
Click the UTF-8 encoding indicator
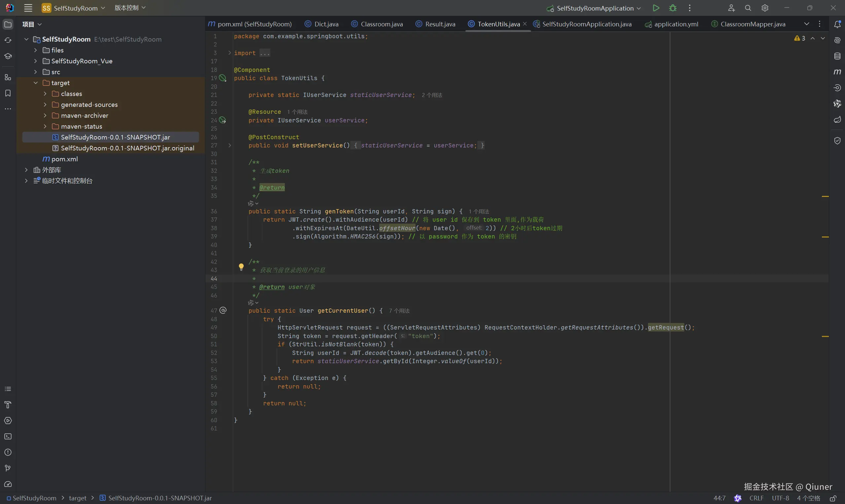coord(780,498)
